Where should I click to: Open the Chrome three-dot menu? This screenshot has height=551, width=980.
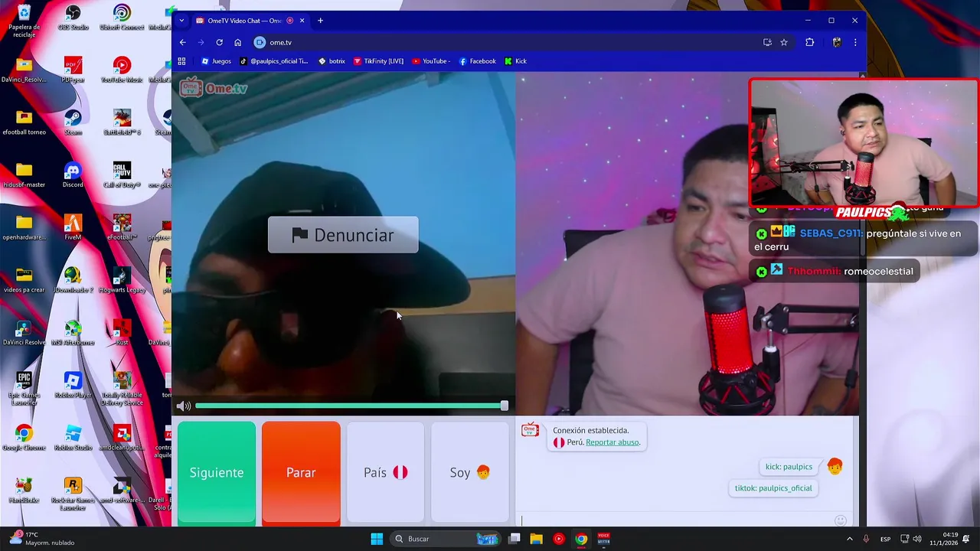pos(855,42)
